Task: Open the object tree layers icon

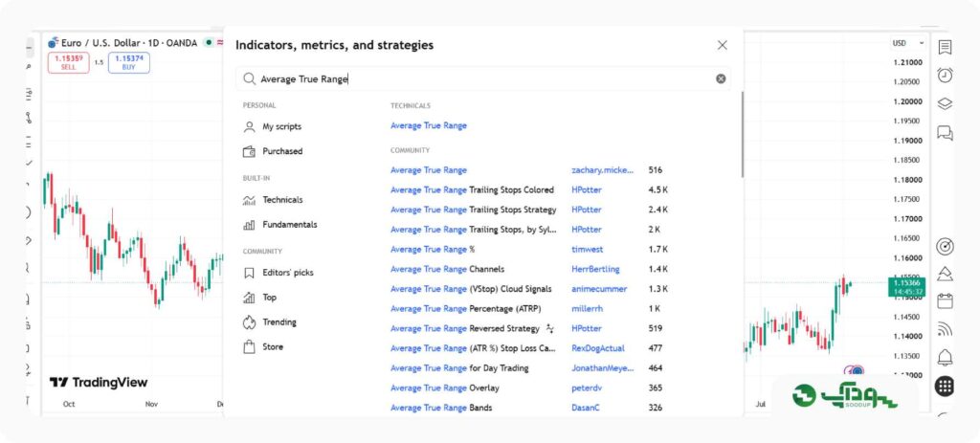Action: point(945,103)
